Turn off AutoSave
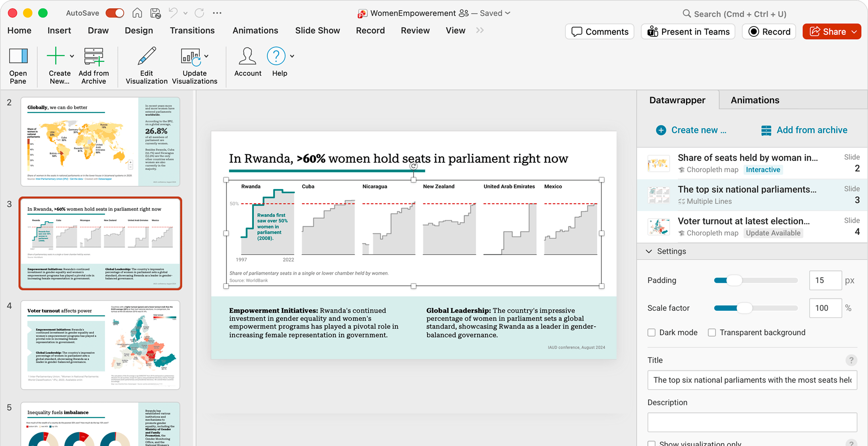 tap(114, 13)
